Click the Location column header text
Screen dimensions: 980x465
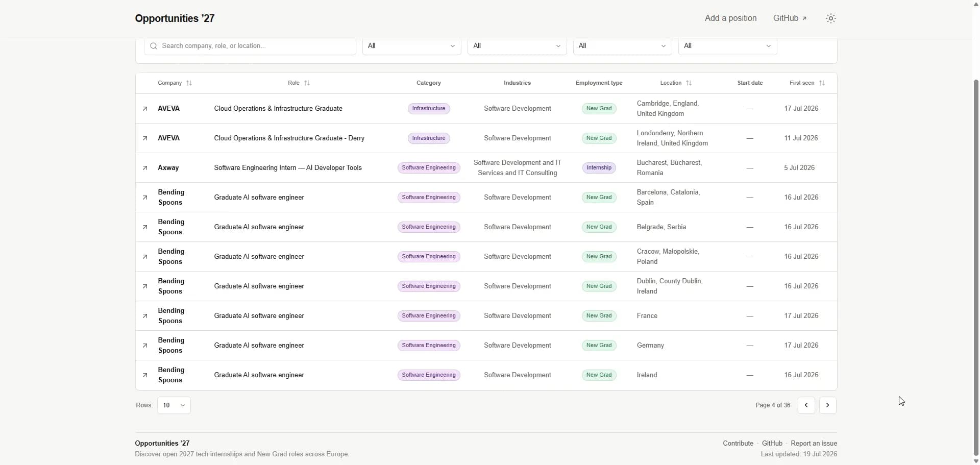tap(671, 83)
